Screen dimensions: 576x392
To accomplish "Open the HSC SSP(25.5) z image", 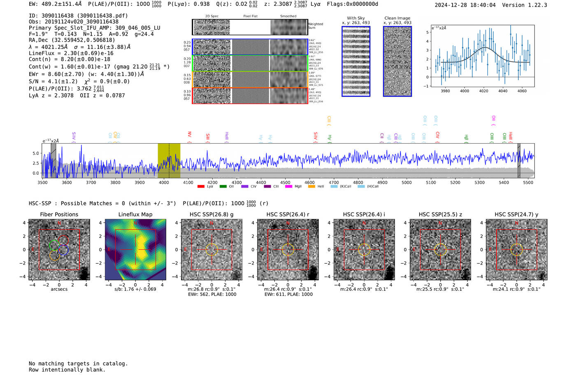I will [x=440, y=250].
